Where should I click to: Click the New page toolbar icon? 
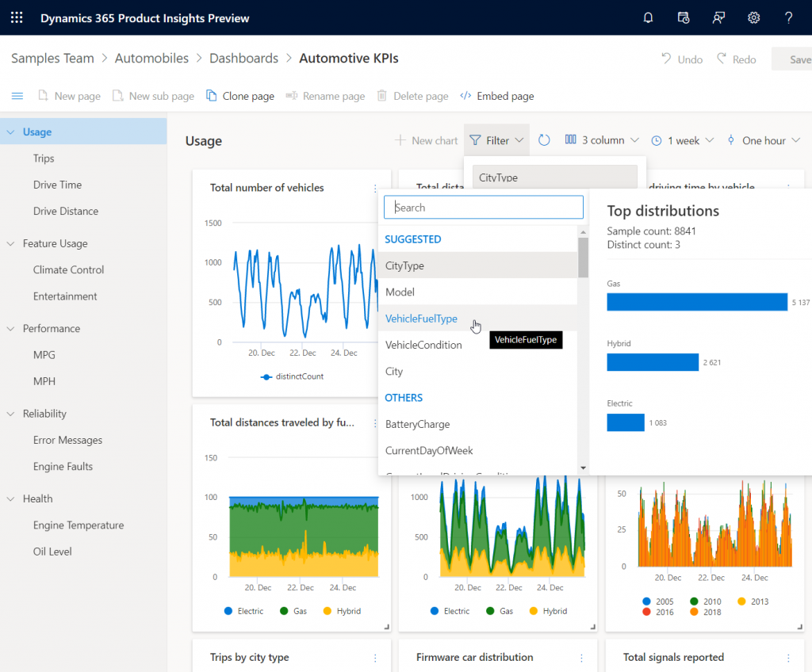[43, 96]
